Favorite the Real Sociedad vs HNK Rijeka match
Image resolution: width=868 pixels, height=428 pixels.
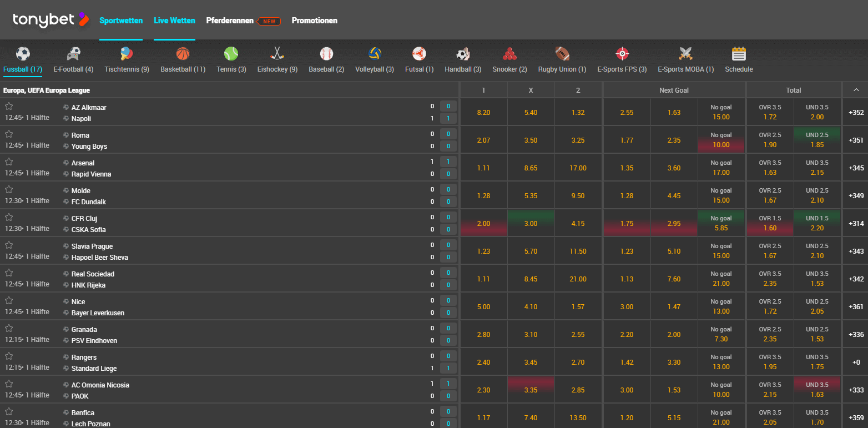point(9,273)
